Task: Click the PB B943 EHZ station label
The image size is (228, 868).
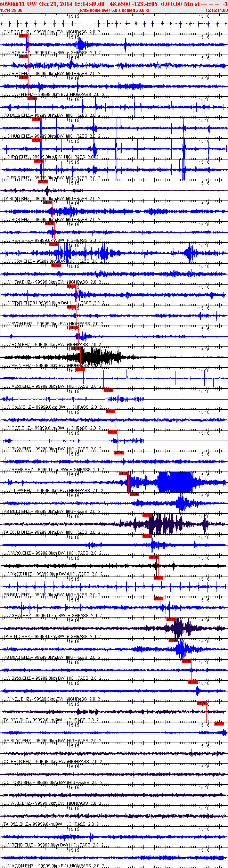Action: click(x=16, y=657)
